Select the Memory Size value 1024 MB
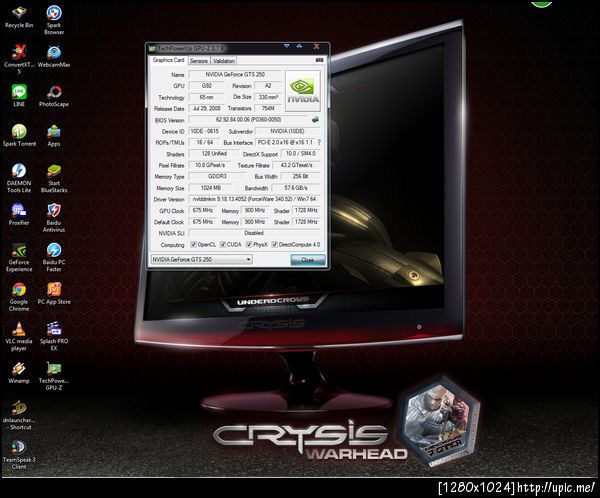600x498 pixels. coord(210,188)
